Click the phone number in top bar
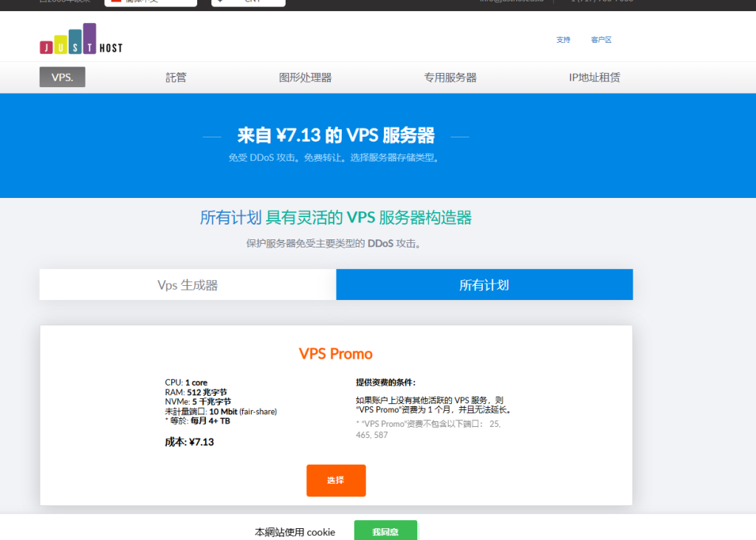 601,1
